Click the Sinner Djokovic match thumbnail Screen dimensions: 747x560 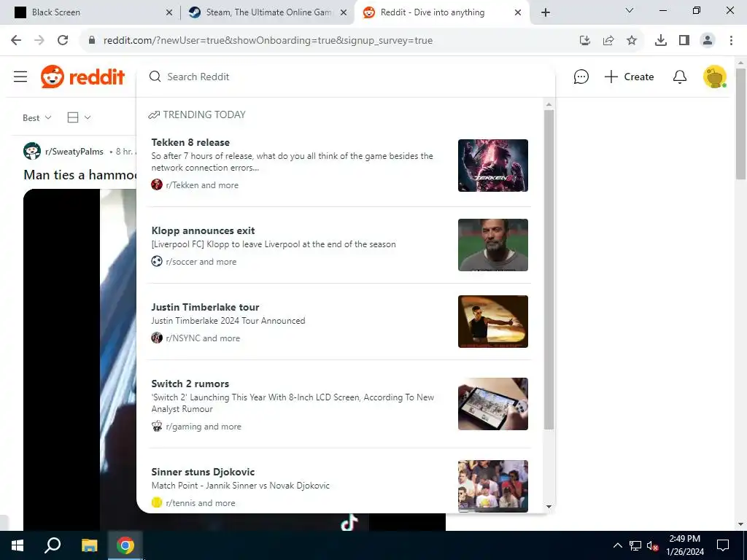492,486
